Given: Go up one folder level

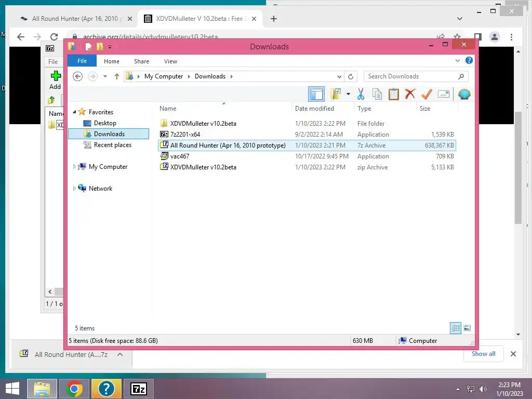Looking at the screenshot, I should [117, 76].
